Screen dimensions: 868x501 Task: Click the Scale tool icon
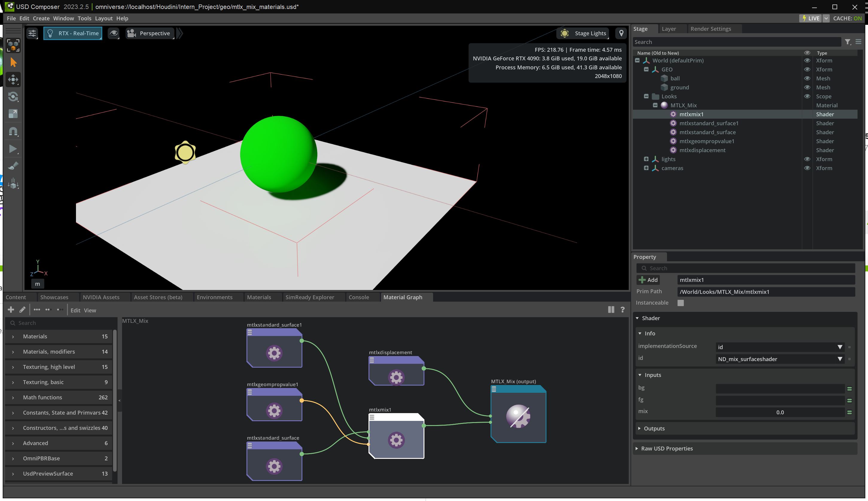13,114
